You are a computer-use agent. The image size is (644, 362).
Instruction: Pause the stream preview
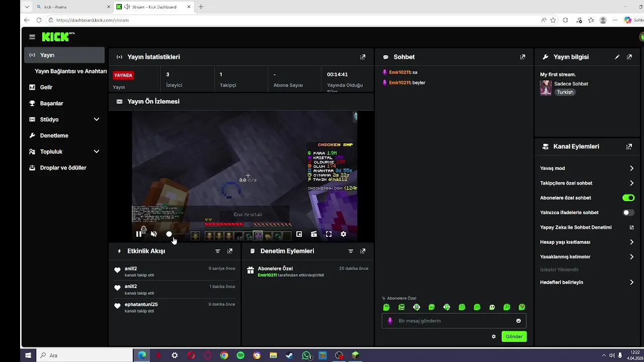138,234
